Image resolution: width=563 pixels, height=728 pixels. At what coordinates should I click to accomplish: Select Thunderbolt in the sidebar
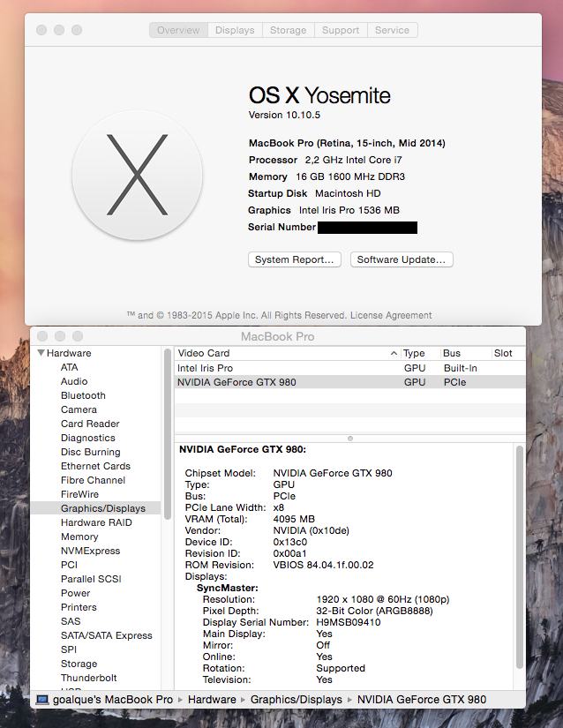[x=88, y=678]
